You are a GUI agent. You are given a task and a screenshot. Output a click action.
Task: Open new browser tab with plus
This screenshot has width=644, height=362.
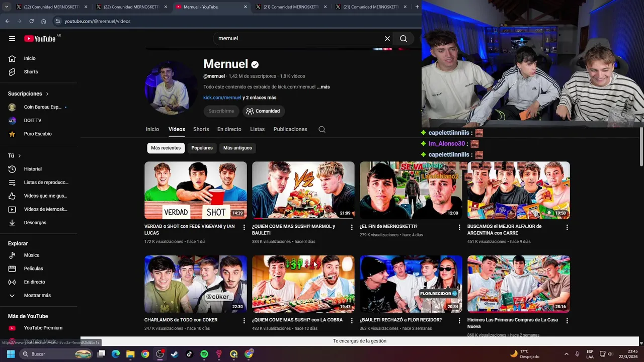[x=417, y=7]
